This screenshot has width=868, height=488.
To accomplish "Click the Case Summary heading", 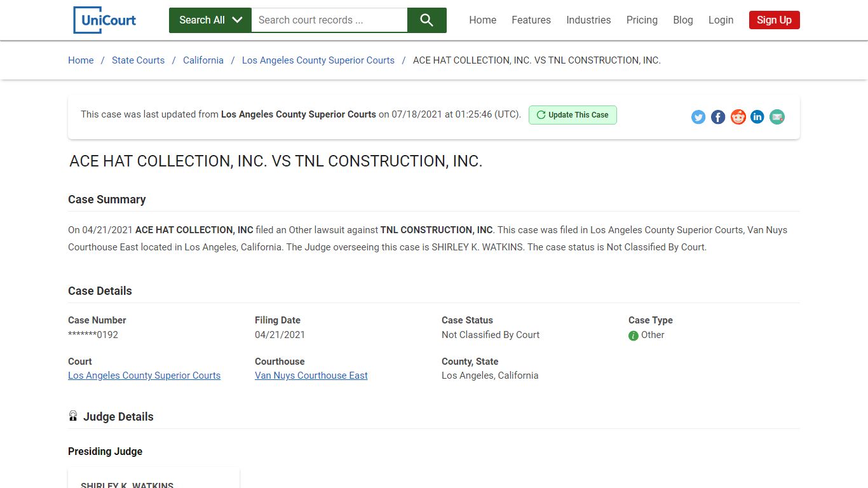I will [x=107, y=200].
